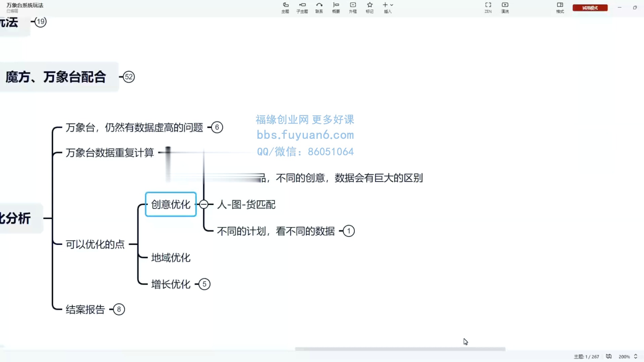Select the 地域优化 topic
Screen dimensions: 644x362
coord(171,257)
